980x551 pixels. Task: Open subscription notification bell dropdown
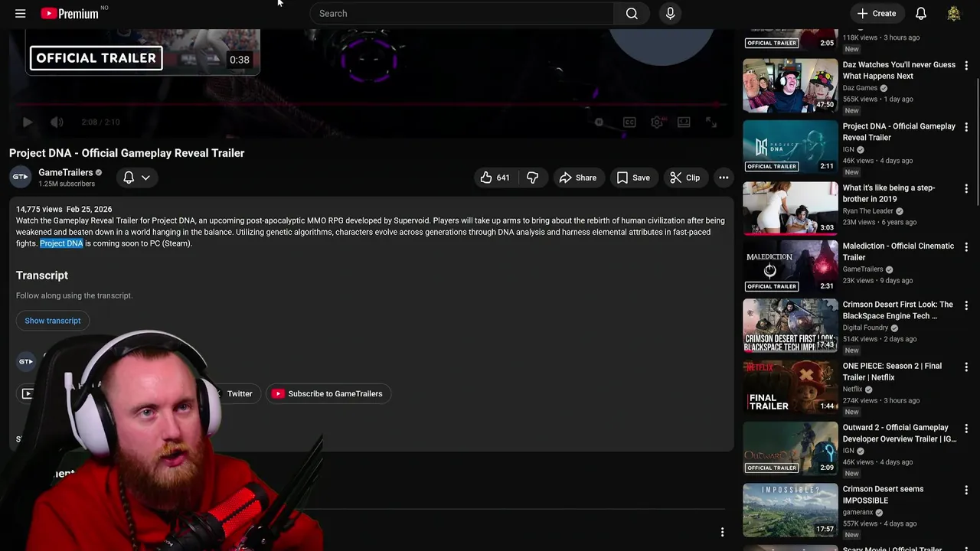click(137, 178)
